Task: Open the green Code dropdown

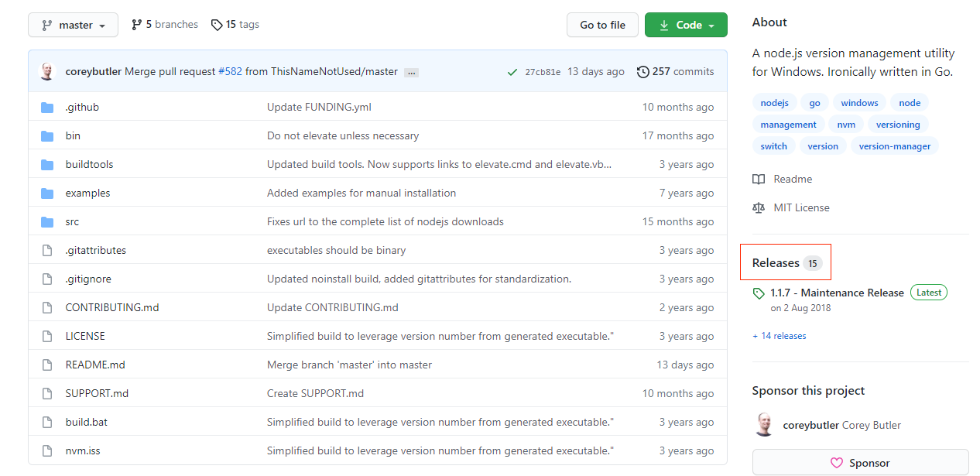Action: [686, 25]
